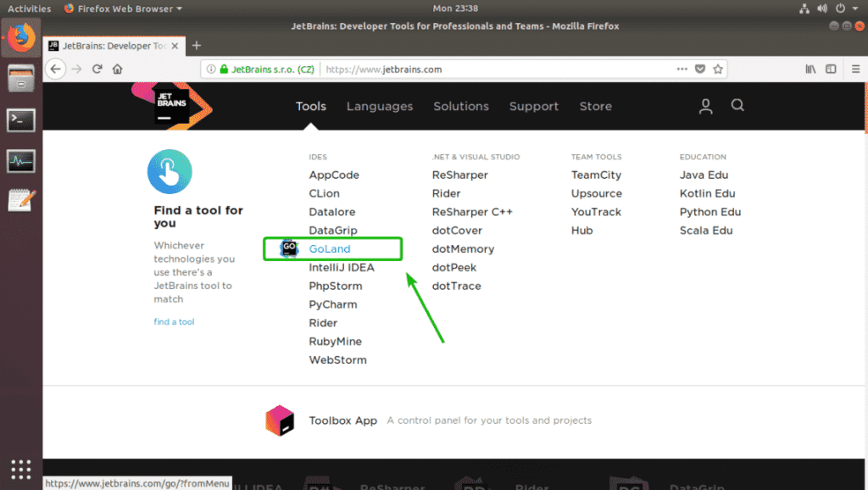Open the Datalore link
Screen dimensions: 868x490
[x=331, y=211]
